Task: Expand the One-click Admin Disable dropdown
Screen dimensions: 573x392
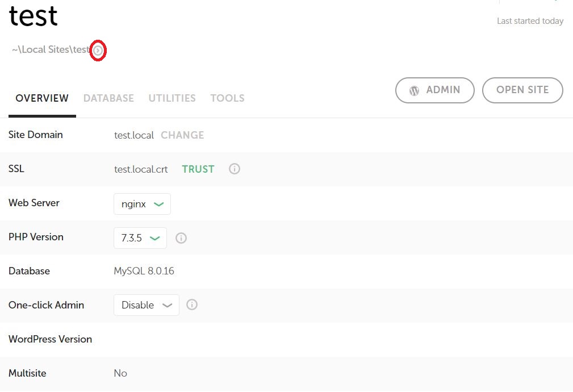Action: 147,305
